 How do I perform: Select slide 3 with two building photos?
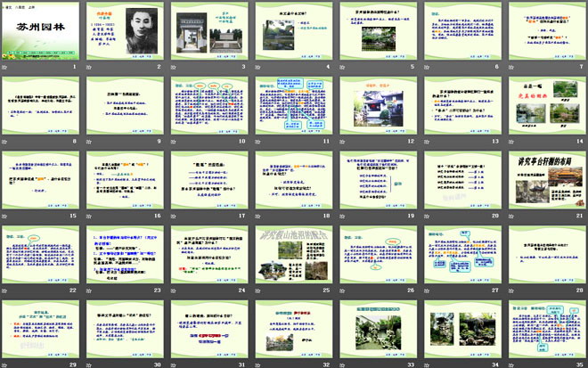click(x=209, y=31)
